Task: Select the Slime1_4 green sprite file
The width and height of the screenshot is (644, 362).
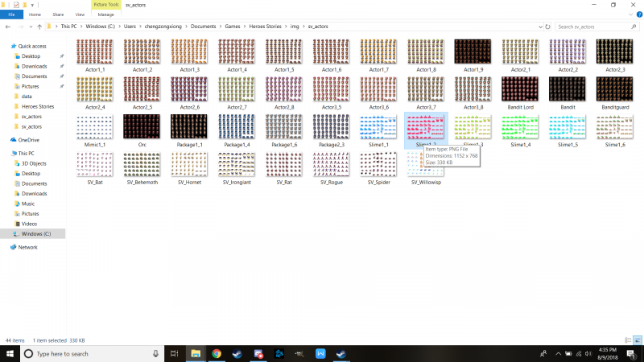Action: (520, 130)
